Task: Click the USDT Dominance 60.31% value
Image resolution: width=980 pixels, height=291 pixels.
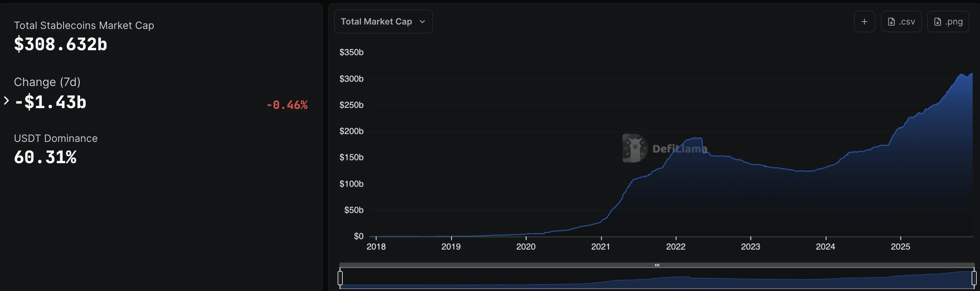Action: [x=45, y=157]
